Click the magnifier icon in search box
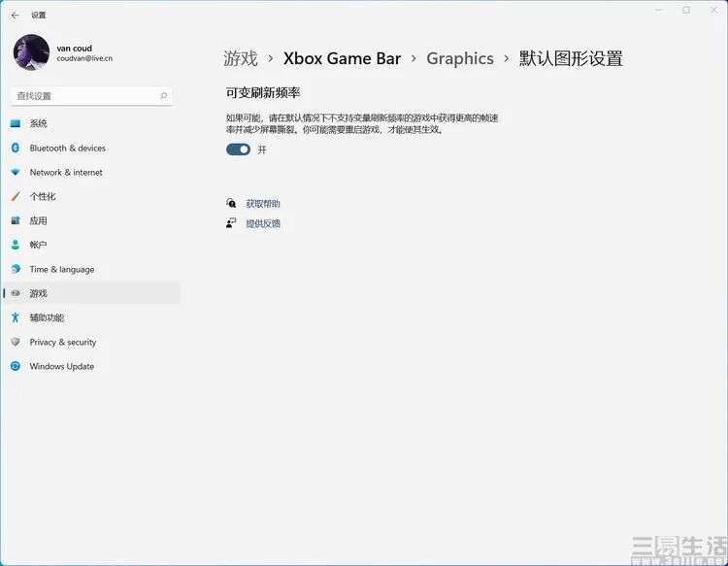This screenshot has height=566, width=728. (x=163, y=96)
